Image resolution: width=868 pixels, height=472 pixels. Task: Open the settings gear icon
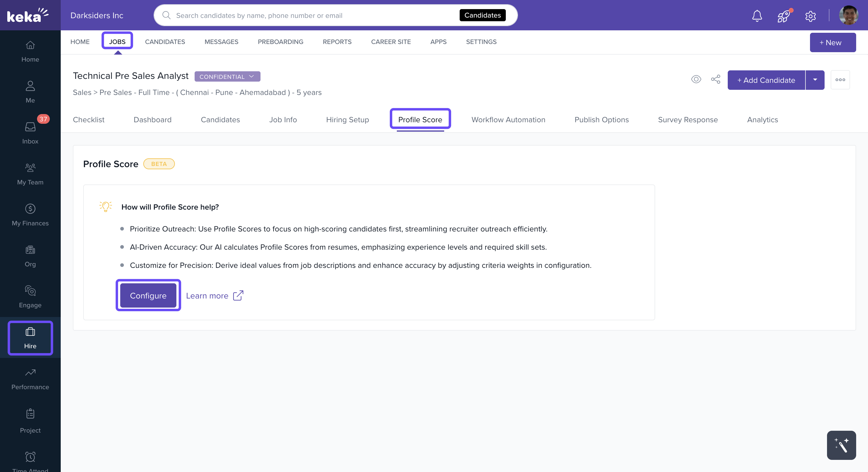810,15
